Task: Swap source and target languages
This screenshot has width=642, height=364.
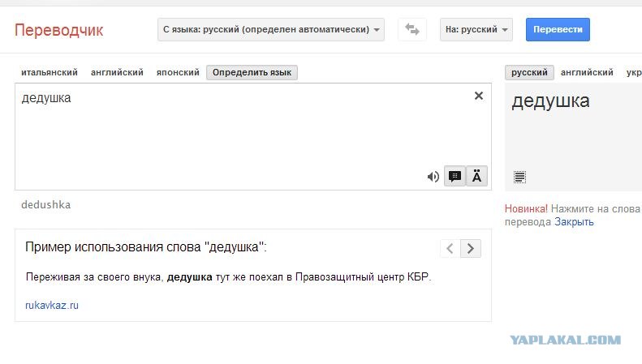Action: pos(412,30)
